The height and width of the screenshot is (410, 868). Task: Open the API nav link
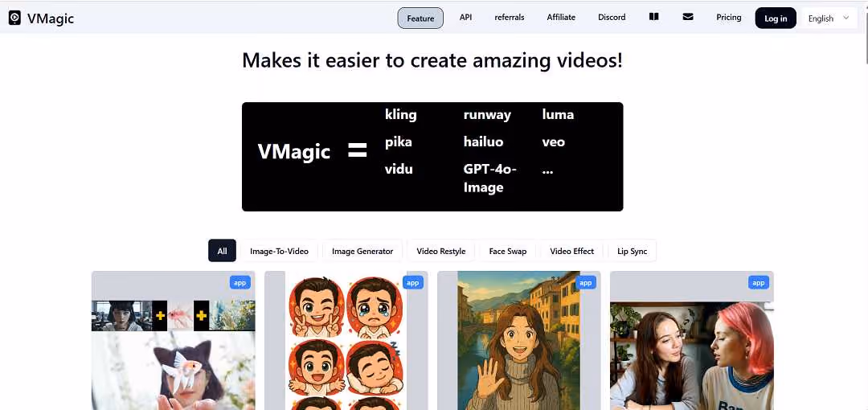click(x=465, y=17)
